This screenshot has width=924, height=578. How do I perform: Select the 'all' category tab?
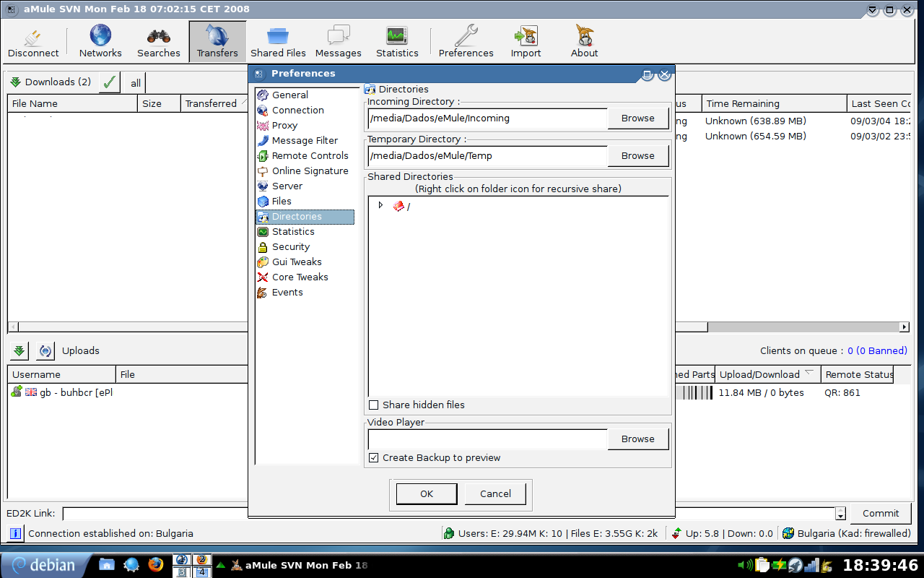(136, 83)
